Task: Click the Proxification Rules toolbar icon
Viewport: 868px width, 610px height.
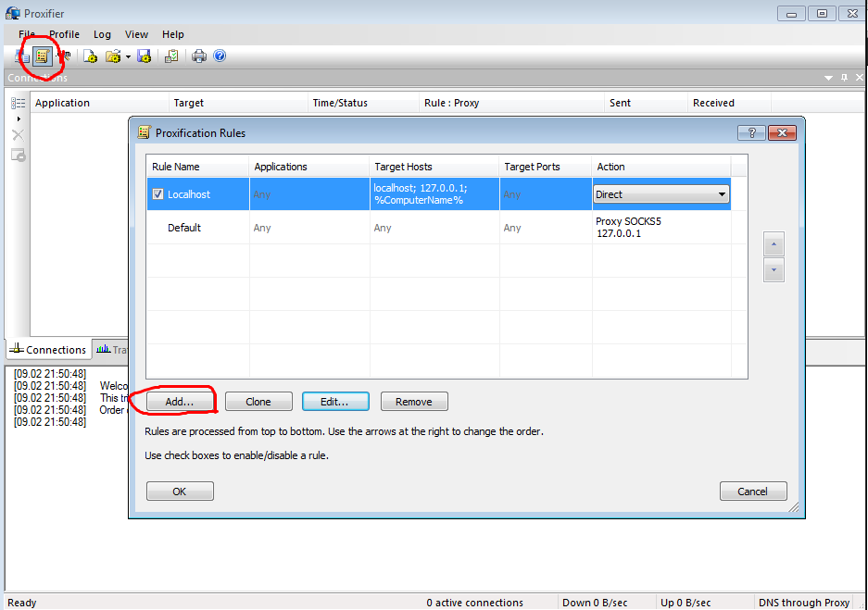Action: [43, 56]
